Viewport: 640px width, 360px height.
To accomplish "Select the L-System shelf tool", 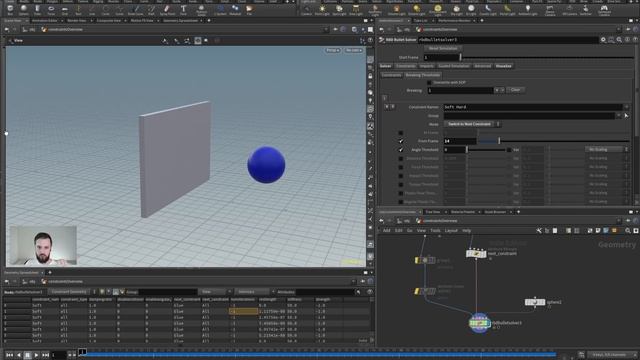I will pyautogui.click(x=220, y=10).
